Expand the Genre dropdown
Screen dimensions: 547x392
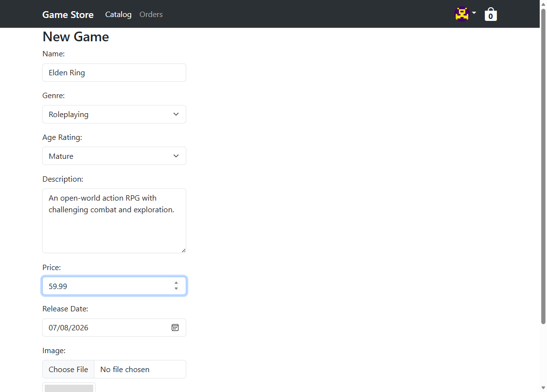114,114
